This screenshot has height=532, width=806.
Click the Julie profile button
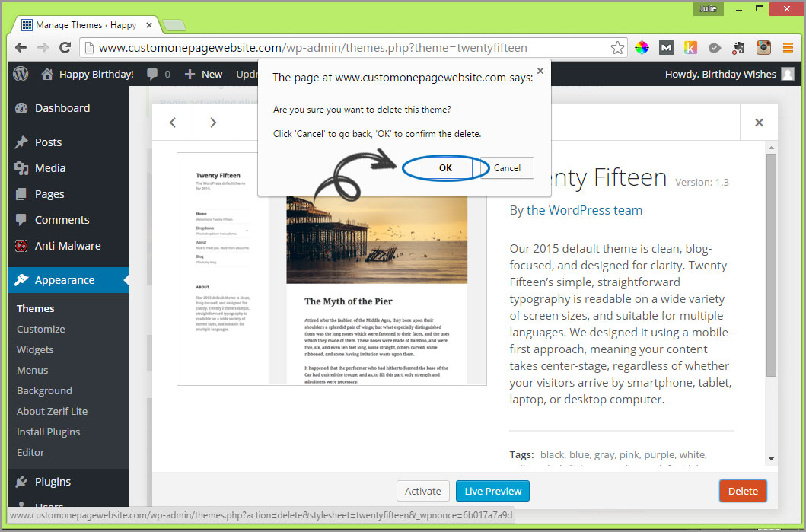(708, 8)
